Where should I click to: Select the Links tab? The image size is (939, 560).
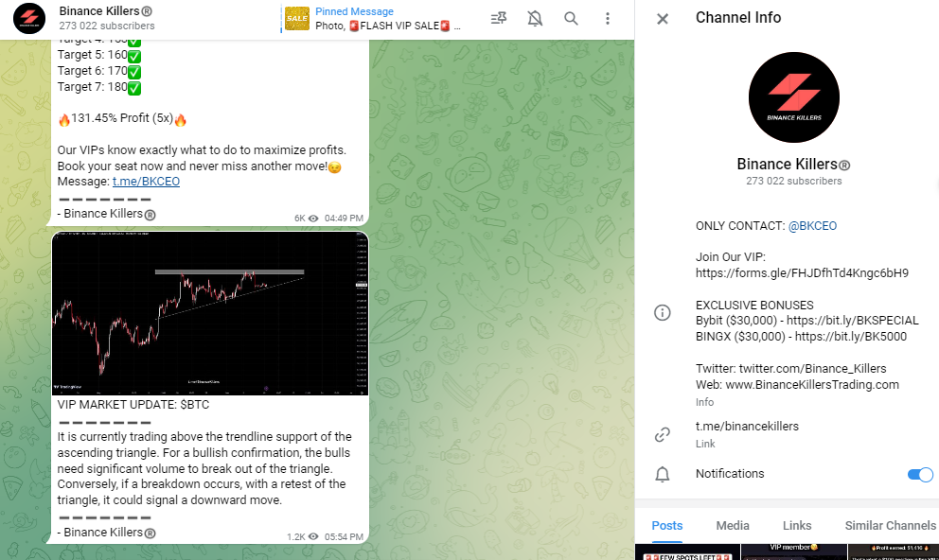pos(797,526)
